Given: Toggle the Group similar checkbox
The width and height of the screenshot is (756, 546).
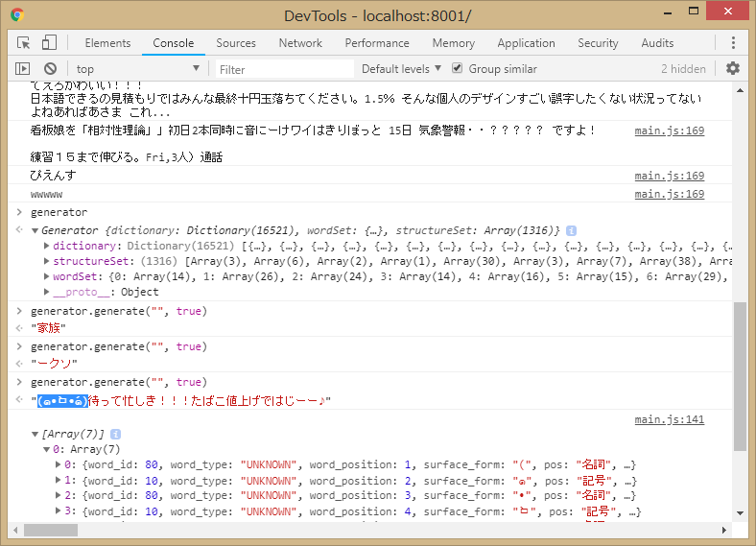Looking at the screenshot, I should [458, 69].
